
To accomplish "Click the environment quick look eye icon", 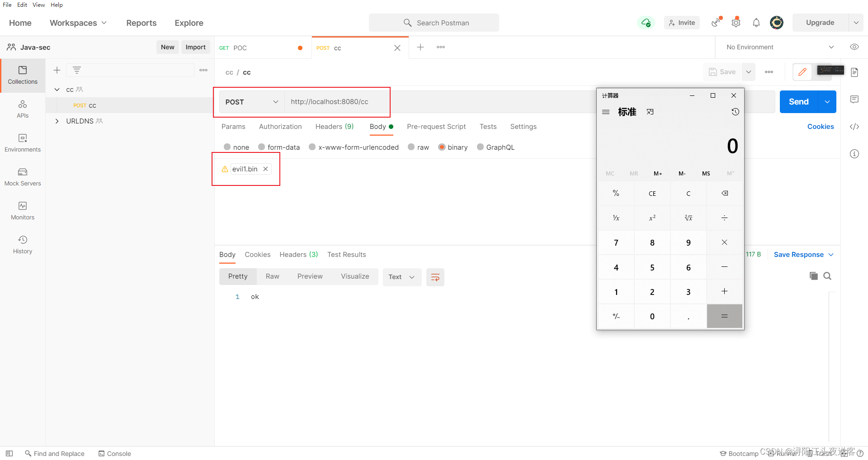I will click(x=854, y=47).
